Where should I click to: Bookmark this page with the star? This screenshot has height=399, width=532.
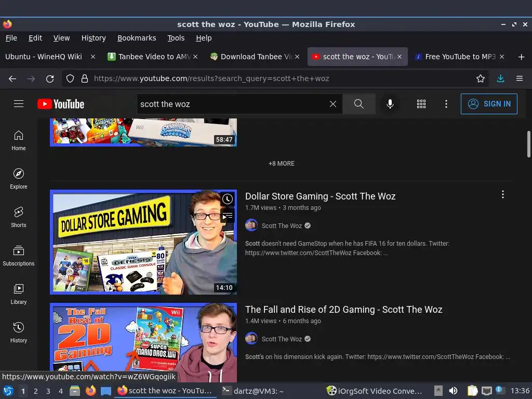(481, 79)
